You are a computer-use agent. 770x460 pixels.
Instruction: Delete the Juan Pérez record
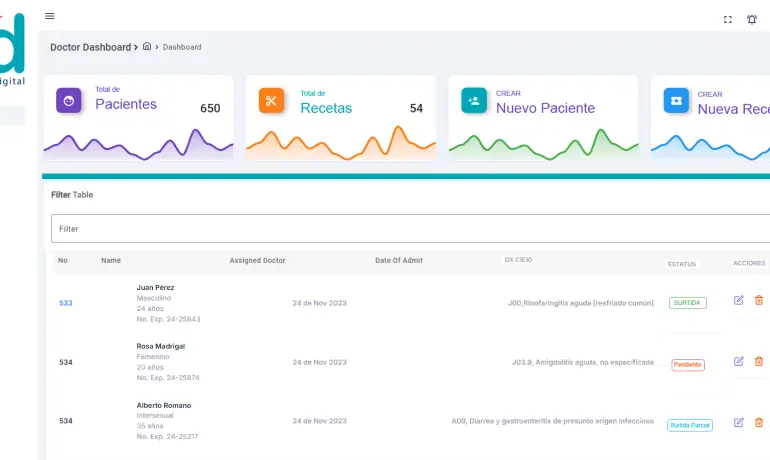(x=759, y=300)
